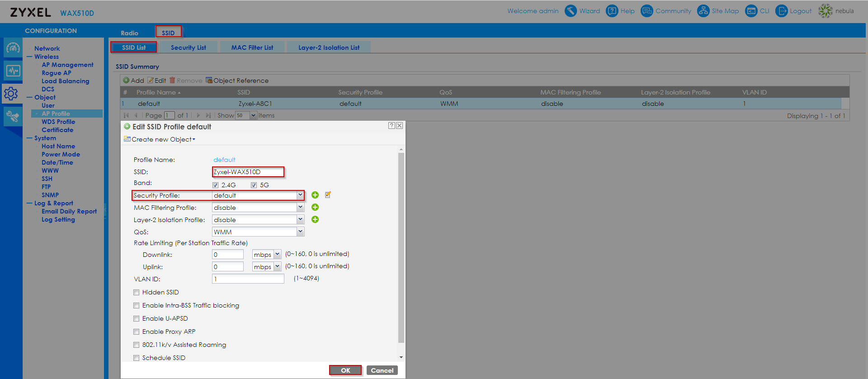Screen dimensions: 868x379
Task: Open the CLI console icon
Action: [751, 11]
